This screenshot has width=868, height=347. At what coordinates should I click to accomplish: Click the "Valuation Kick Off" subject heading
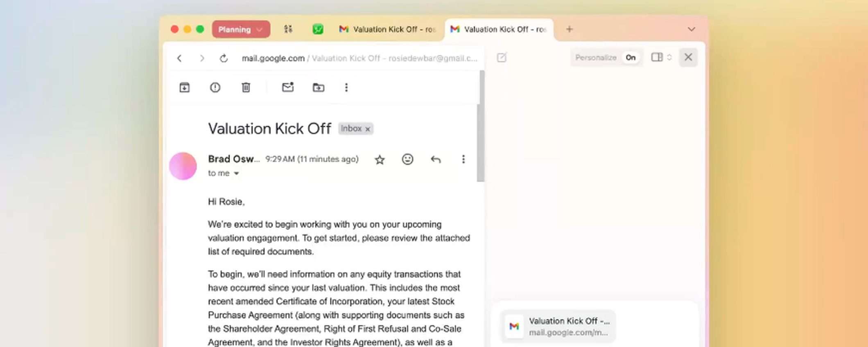coord(269,128)
